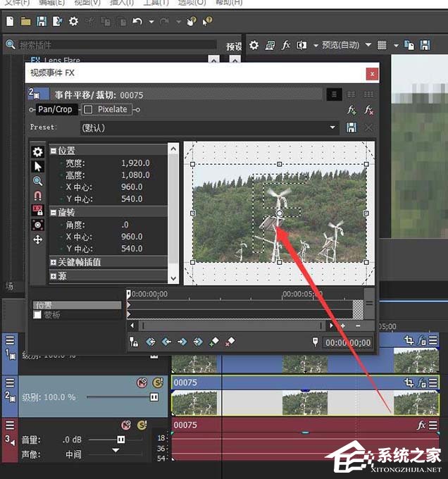The height and width of the screenshot is (479, 448).
Task: Expand the 关键帧插值 section
Action: tap(54, 262)
